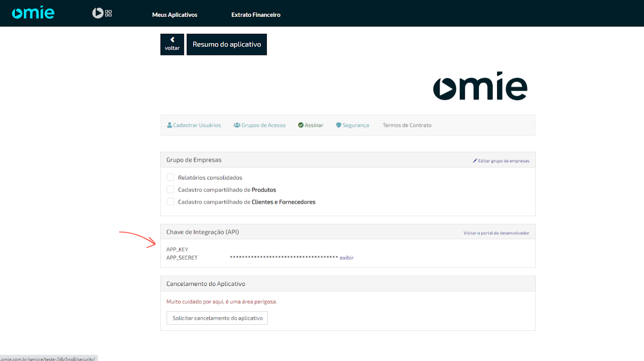The image size is (644, 361).
Task: Select the APP_SECRET label text
Action: click(182, 258)
